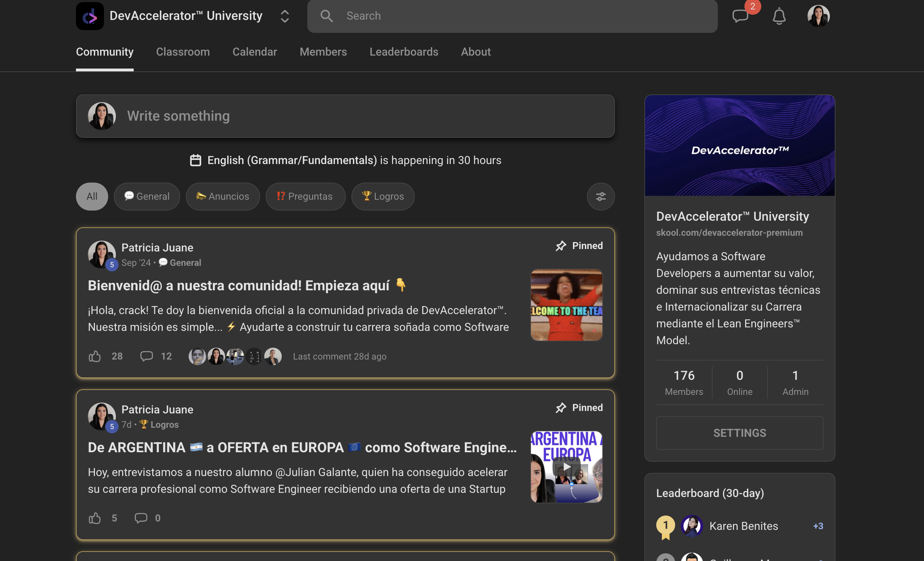
Task: Open the community switcher chevrons
Action: pos(285,16)
